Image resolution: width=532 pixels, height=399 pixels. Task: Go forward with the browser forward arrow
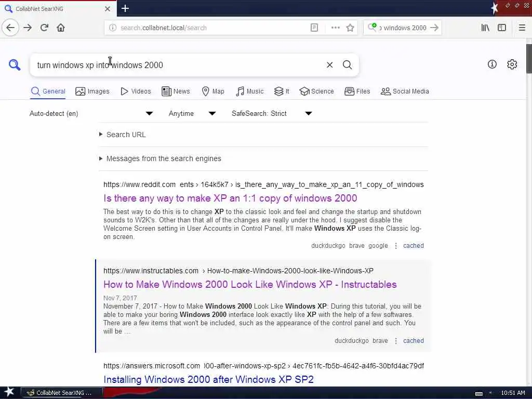coord(28,28)
